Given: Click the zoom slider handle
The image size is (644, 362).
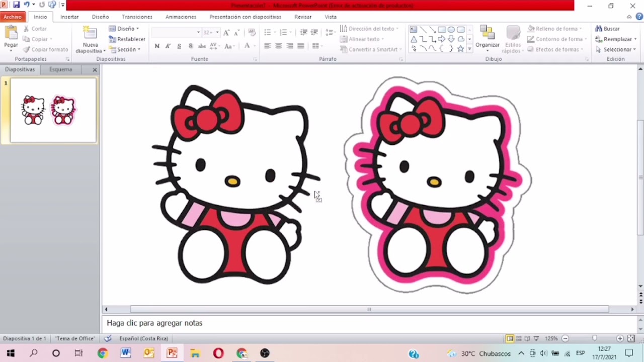Looking at the screenshot, I should pyautogui.click(x=594, y=338).
